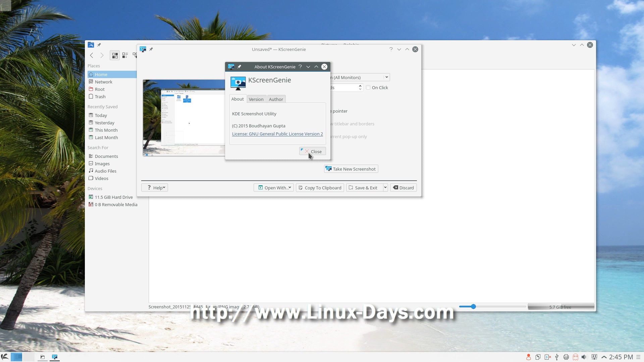Open the network connections tray icon

[x=594, y=357]
